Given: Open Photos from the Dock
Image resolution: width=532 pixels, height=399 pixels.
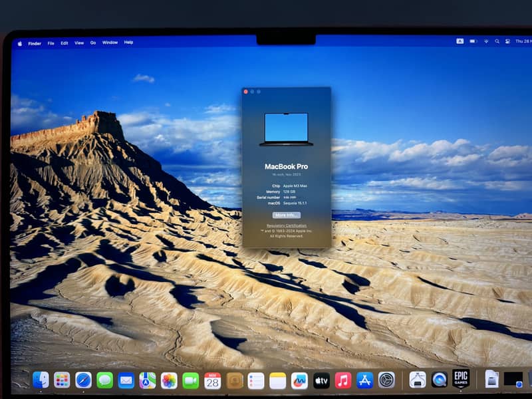Looking at the screenshot, I should (x=169, y=380).
